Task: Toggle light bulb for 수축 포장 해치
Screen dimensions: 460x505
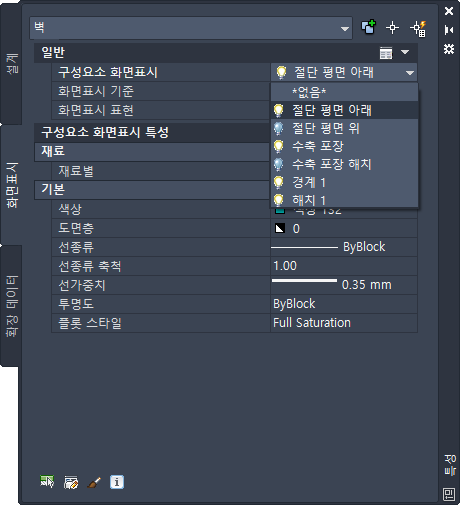Action: pos(278,164)
